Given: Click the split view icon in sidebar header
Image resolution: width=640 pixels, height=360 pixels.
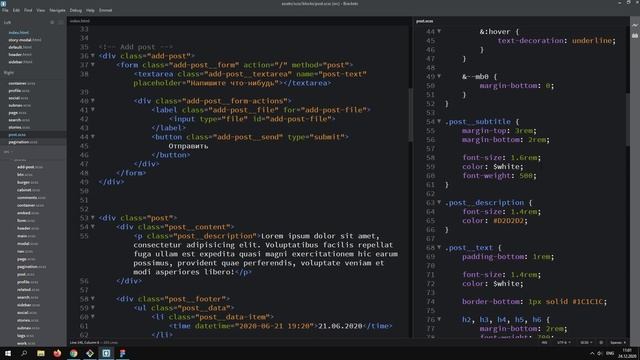Looking at the screenshot, I should click(60, 22).
